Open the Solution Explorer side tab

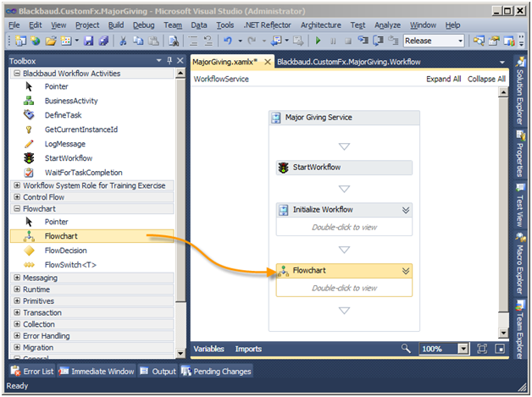(520, 91)
